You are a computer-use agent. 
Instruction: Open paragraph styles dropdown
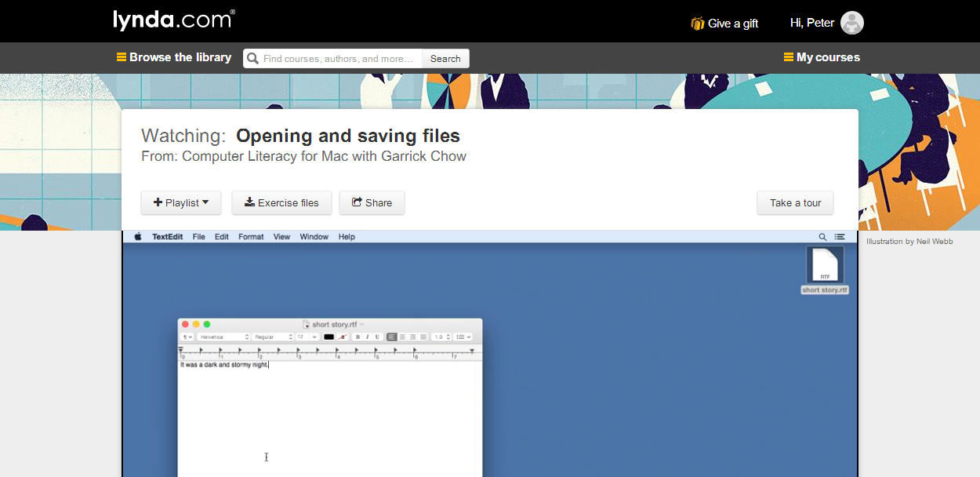pos(187,337)
